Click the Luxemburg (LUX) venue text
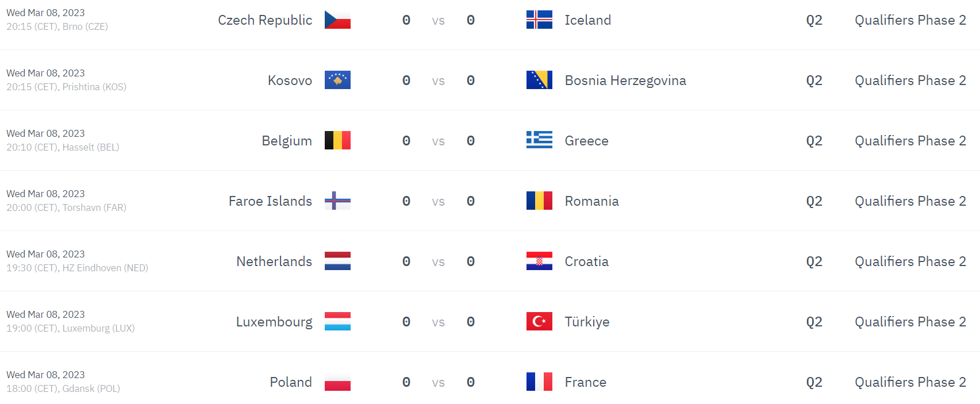 pyautogui.click(x=98, y=328)
